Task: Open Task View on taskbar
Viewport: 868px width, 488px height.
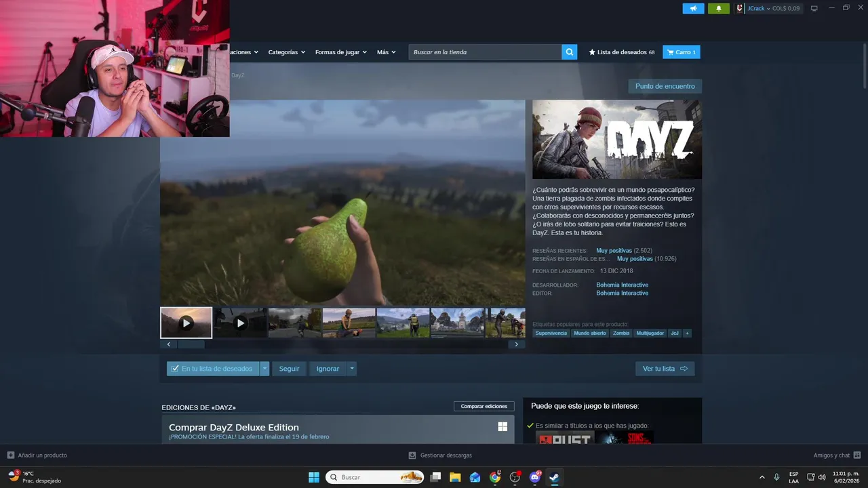Action: (x=435, y=477)
